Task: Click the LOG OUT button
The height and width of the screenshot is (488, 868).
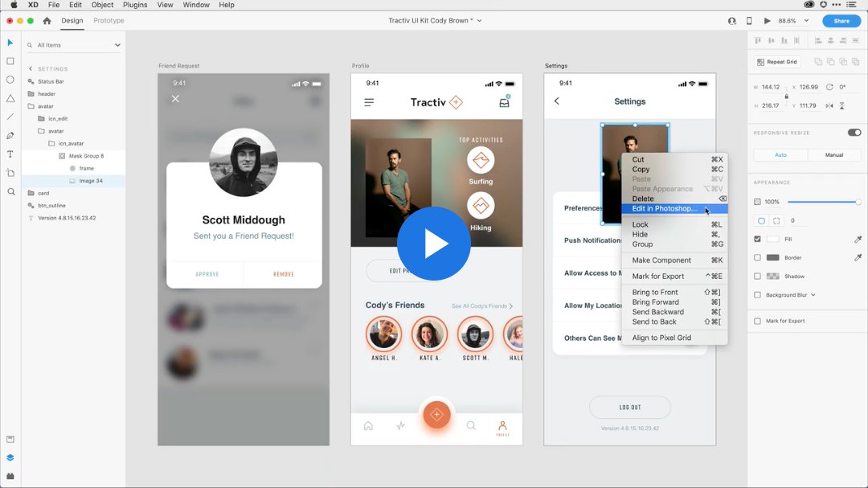Action: (x=630, y=407)
